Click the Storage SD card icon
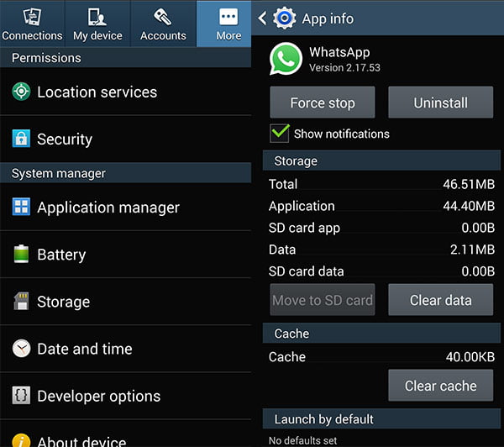Image resolution: width=504 pixels, height=447 pixels. (21, 301)
